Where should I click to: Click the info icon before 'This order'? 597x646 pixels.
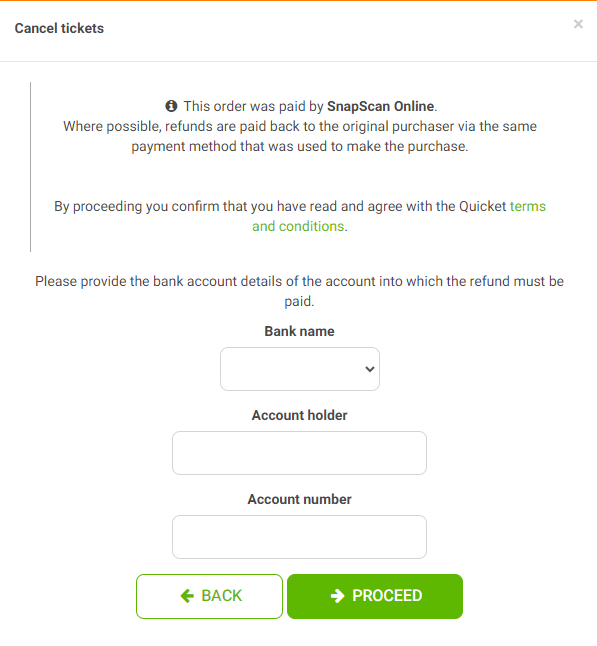(171, 106)
